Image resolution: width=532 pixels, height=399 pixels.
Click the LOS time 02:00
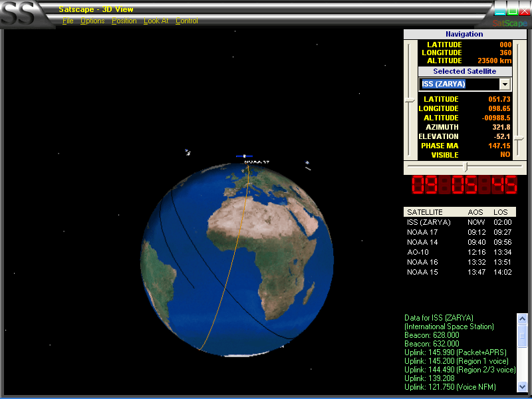pos(503,222)
